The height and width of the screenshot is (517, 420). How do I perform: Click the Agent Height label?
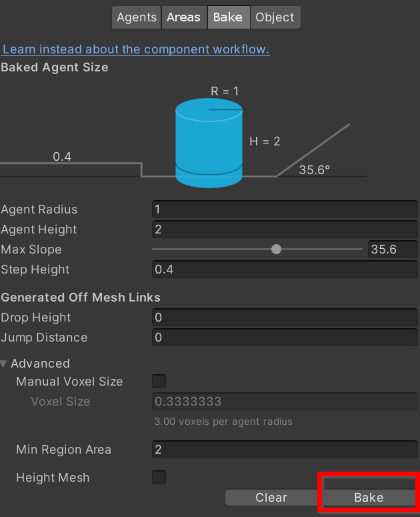tap(39, 229)
